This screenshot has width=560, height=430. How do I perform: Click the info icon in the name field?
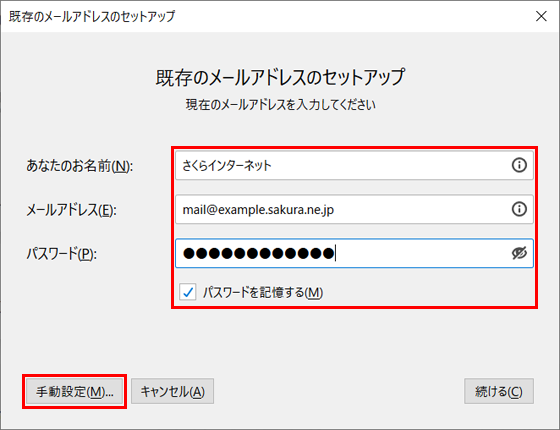519,165
